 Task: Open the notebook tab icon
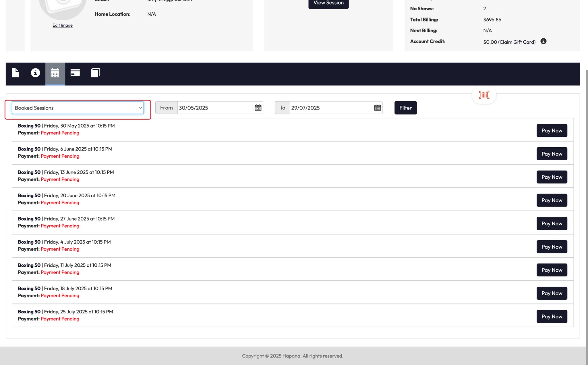(95, 73)
